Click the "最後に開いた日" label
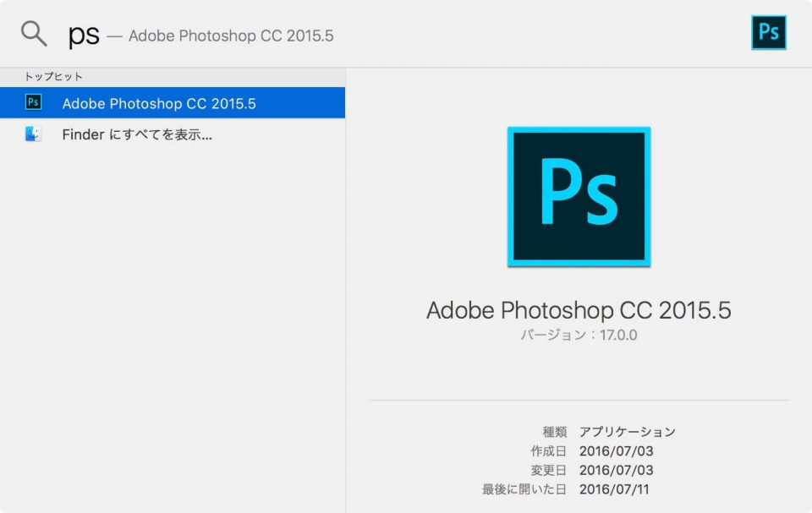 (x=524, y=489)
